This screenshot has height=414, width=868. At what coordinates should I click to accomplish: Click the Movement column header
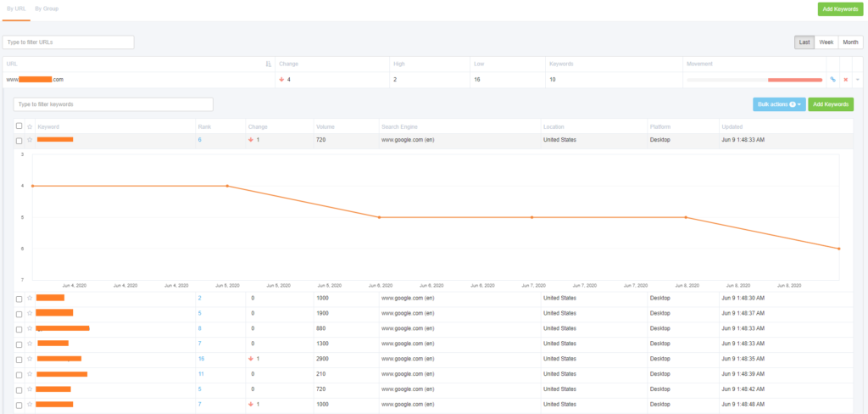(x=699, y=64)
